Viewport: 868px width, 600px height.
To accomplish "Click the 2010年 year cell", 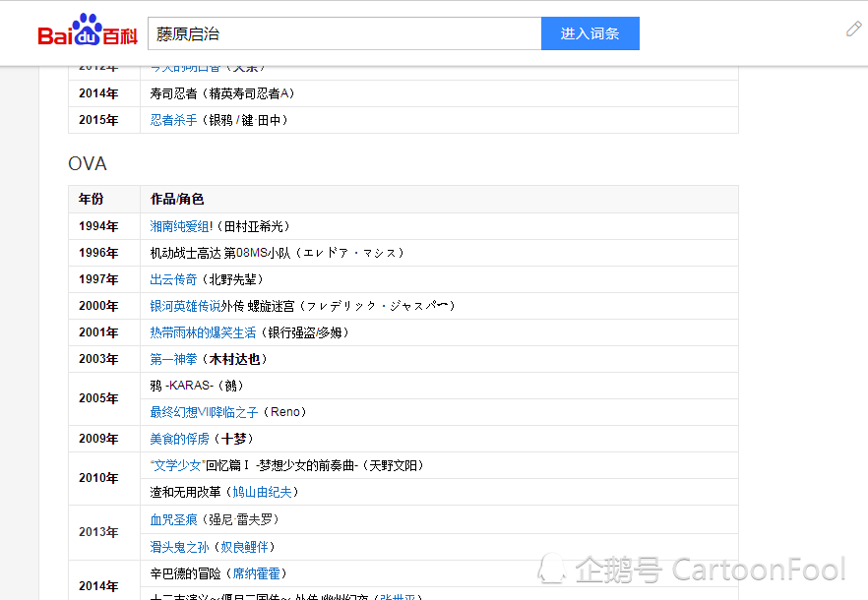I will [104, 479].
